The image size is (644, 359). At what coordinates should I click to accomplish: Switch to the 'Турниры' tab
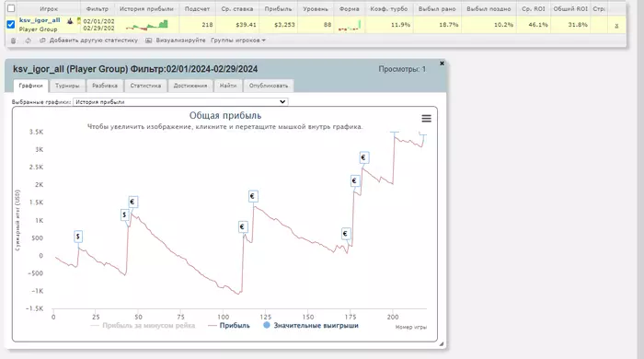tap(67, 86)
